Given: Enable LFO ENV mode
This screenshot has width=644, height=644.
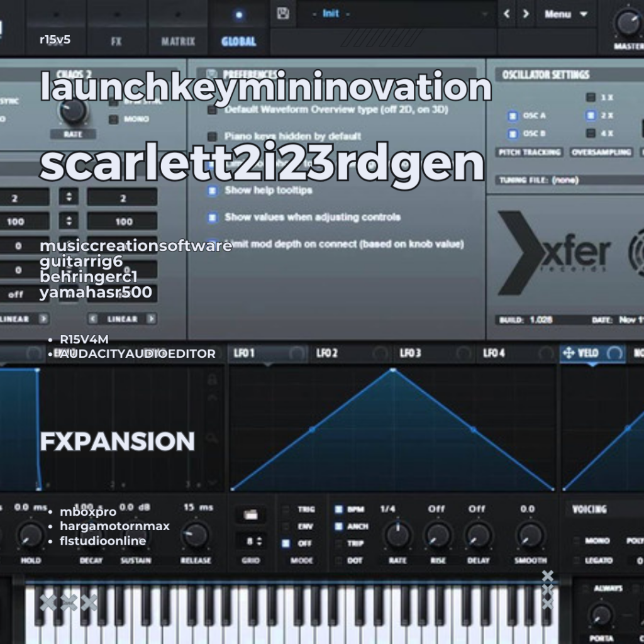Looking at the screenshot, I should point(286,526).
